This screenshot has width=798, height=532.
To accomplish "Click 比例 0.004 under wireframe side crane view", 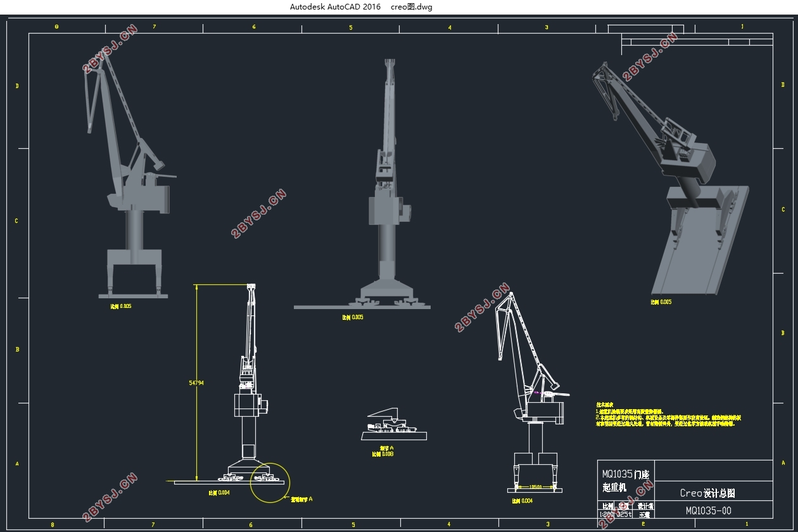I will click(x=522, y=501).
